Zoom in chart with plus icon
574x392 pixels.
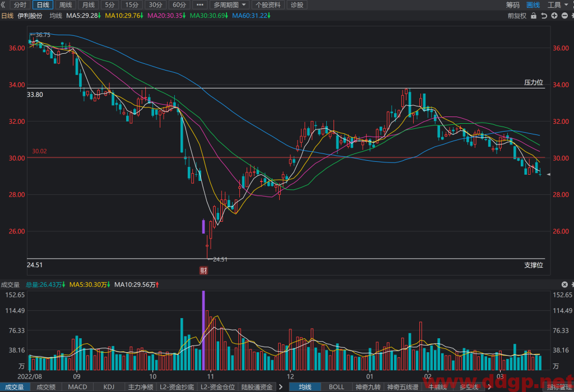pos(554,16)
